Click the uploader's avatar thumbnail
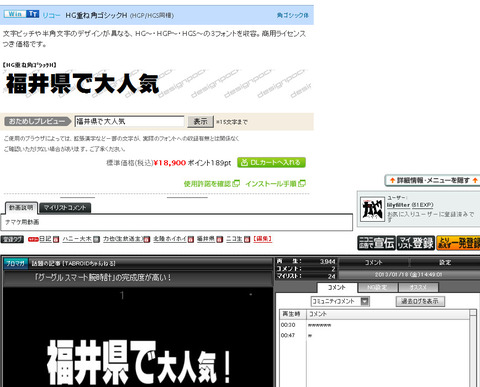The width and height of the screenshot is (480, 387). [373, 209]
